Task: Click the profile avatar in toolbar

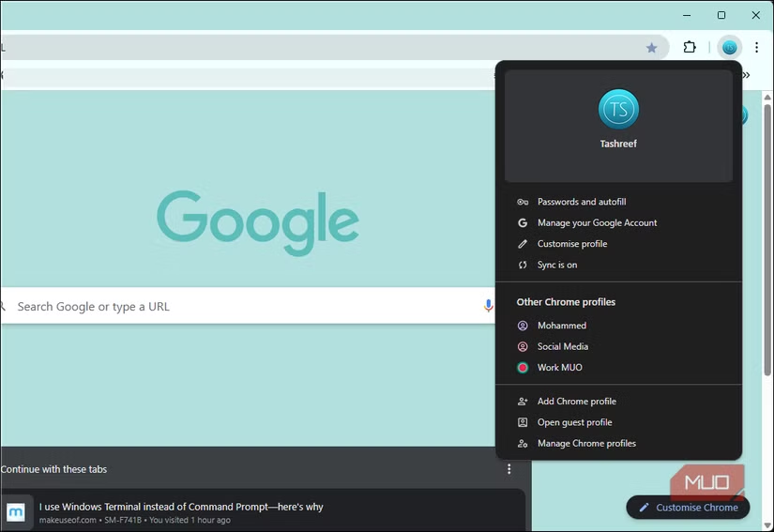Action: 729,48
